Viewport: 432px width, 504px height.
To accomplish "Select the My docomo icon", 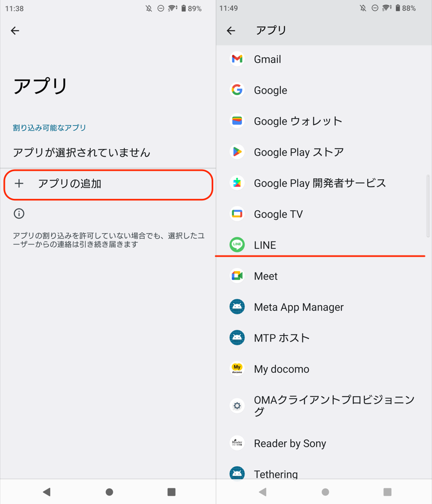I will (x=237, y=369).
